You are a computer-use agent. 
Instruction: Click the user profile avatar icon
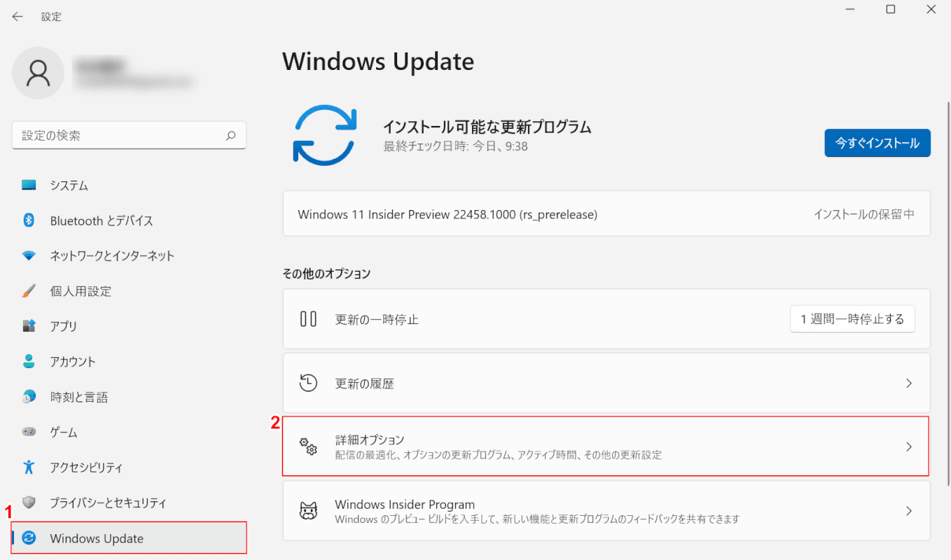39,73
